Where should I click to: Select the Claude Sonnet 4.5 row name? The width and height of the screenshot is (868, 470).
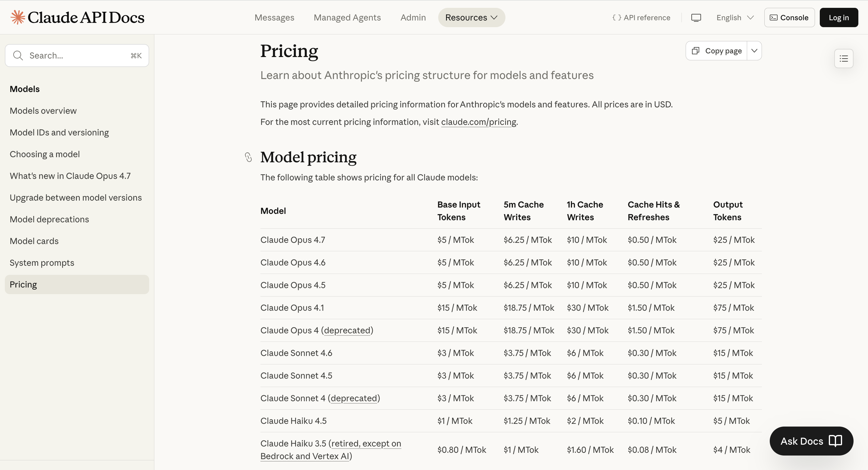[x=296, y=376]
